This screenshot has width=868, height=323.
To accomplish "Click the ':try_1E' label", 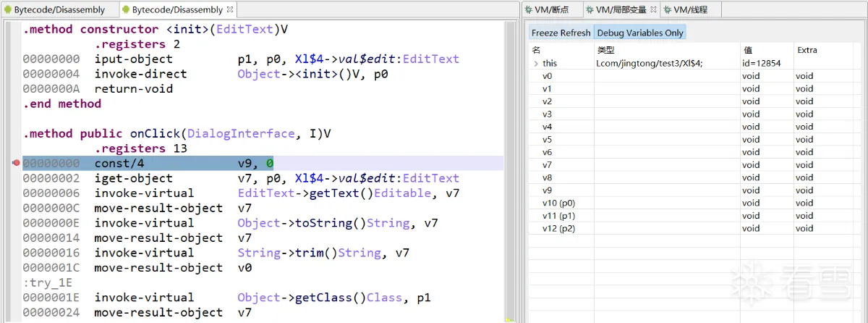I will (x=47, y=282).
